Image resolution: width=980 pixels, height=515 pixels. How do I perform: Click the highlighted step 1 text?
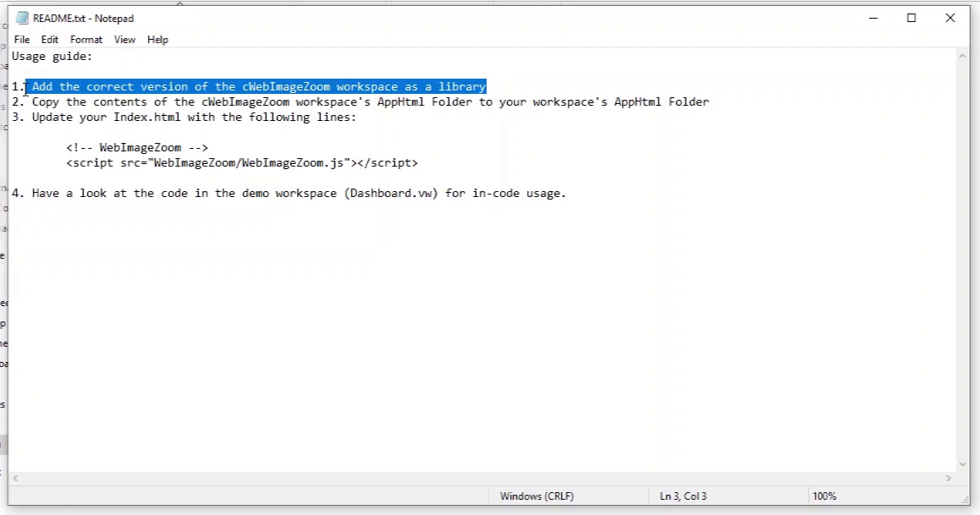click(258, 87)
